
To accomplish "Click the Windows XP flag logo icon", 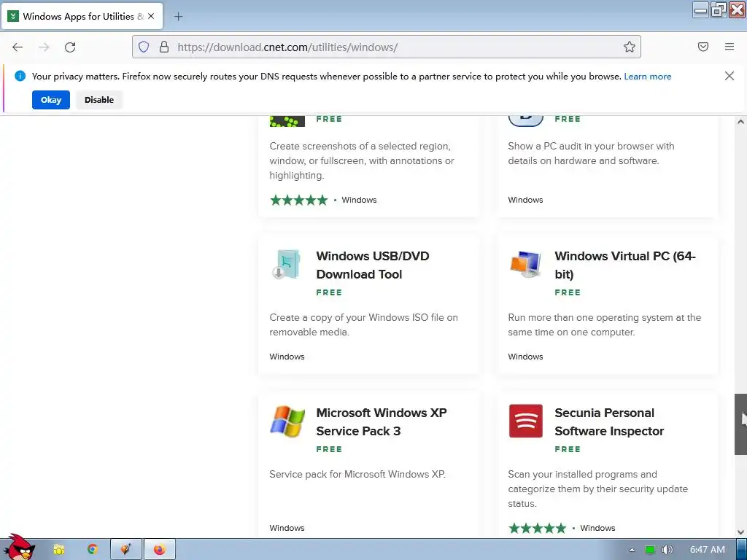I will point(287,421).
